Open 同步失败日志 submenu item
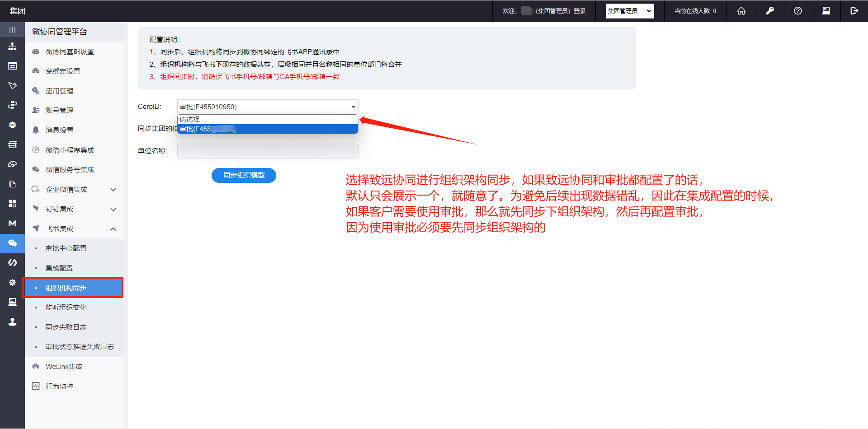The width and height of the screenshot is (868, 429). point(74,327)
